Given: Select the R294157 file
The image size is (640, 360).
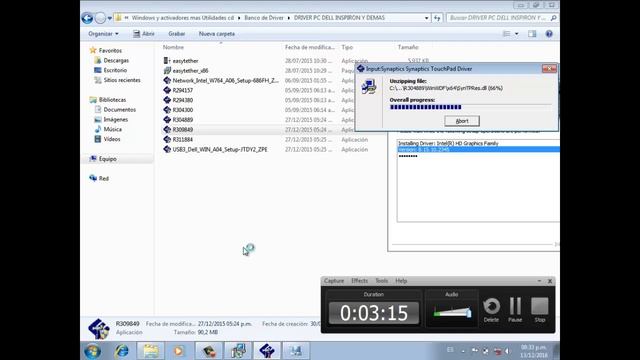Looking at the screenshot, I should click(x=178, y=90).
